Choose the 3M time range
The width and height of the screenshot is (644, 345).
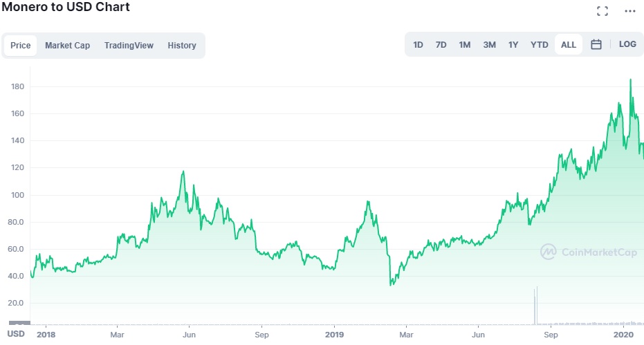pos(489,45)
